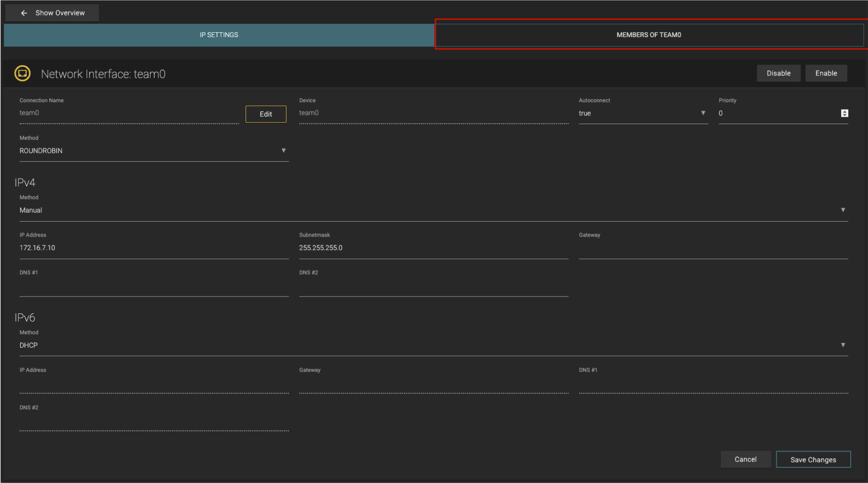
Task: Cancel the network changes
Action: 745,460
